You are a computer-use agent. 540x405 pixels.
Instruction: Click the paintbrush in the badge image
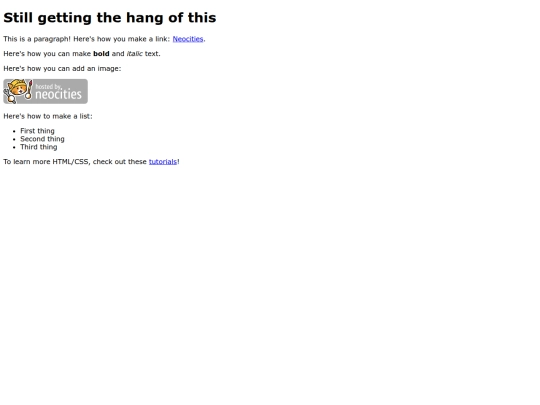pyautogui.click(x=30, y=90)
